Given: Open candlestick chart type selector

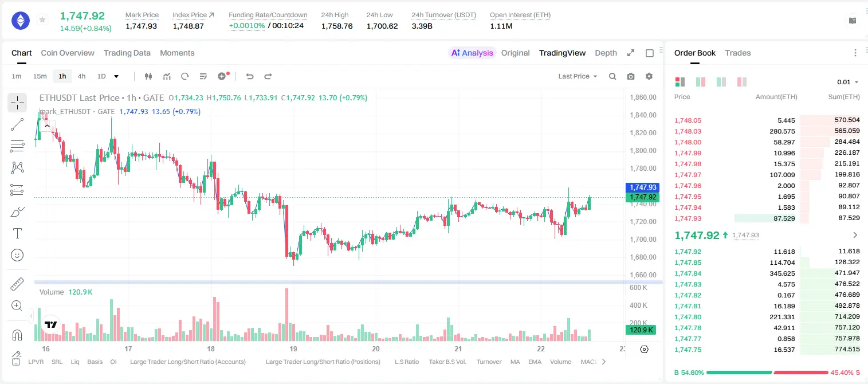Looking at the screenshot, I should tap(148, 76).
